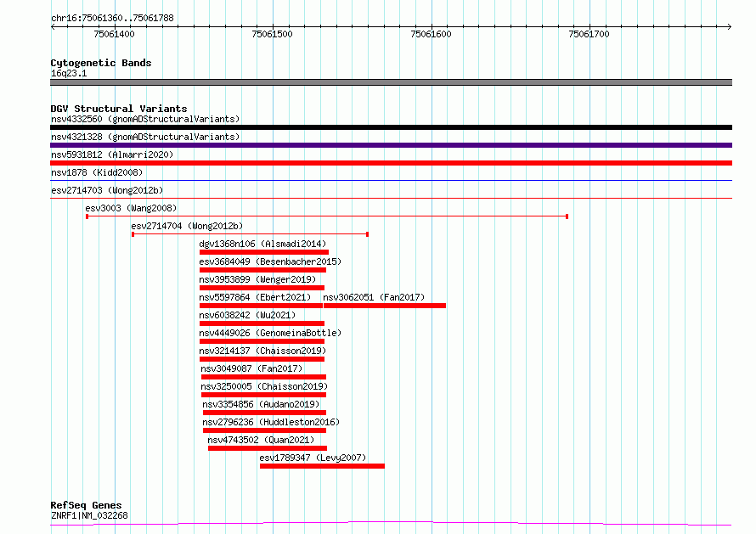756x534 pixels.
Task: Click the nsv6038242 red bar
Action: [262, 323]
